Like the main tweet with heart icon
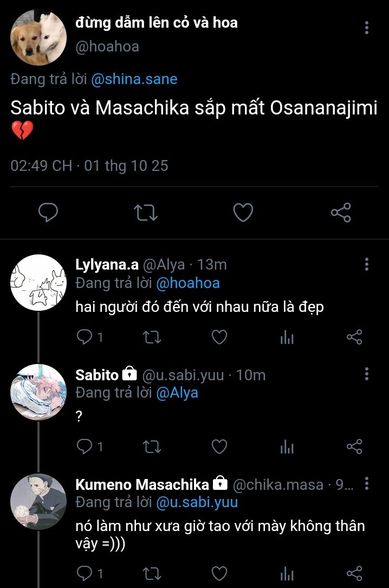389x588 pixels. 243,212
